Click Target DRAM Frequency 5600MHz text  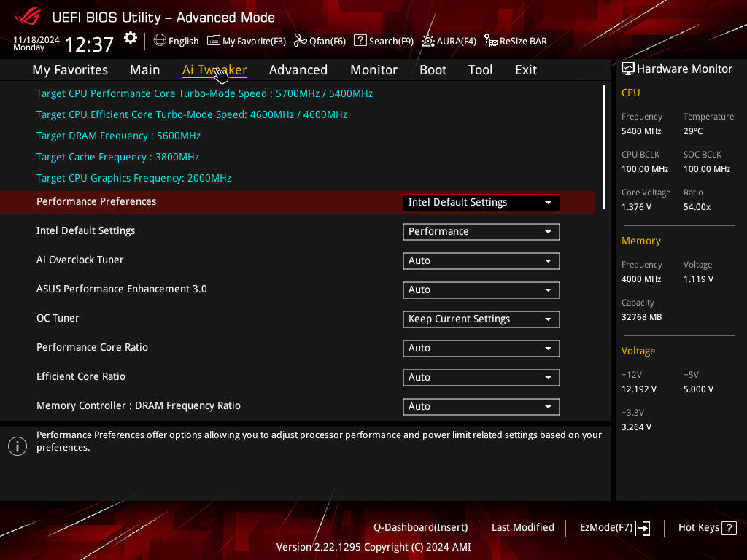tap(119, 136)
